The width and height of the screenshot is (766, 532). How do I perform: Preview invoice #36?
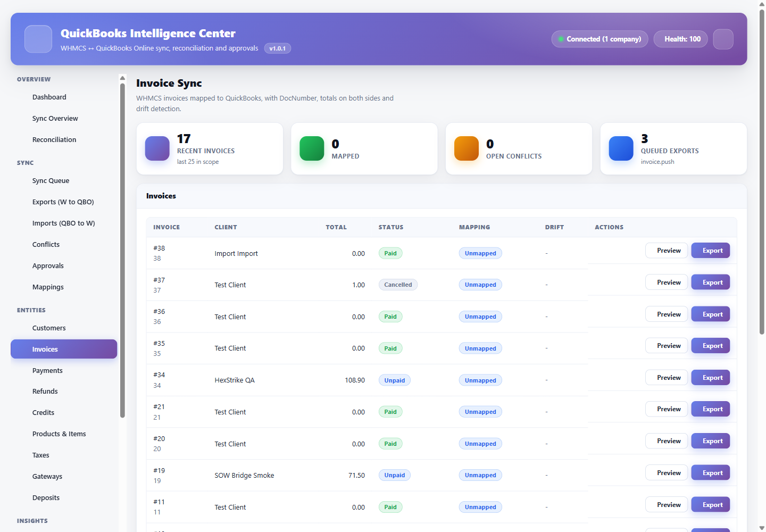point(667,314)
